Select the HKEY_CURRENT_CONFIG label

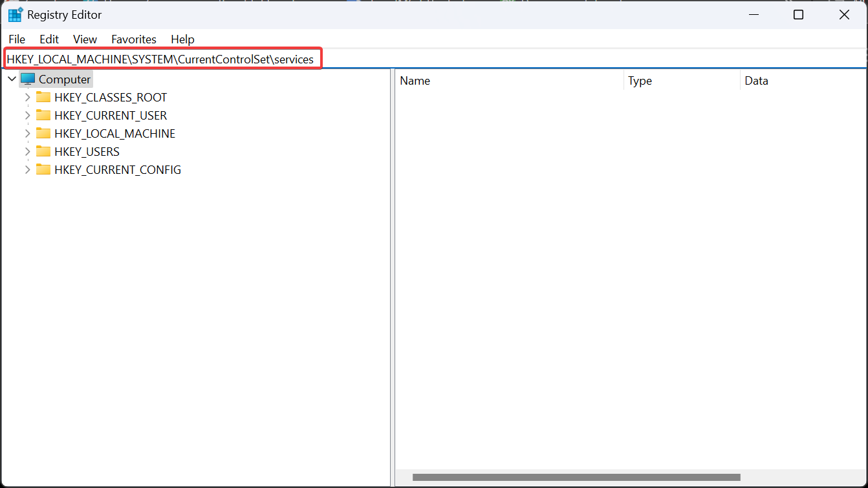[118, 170]
